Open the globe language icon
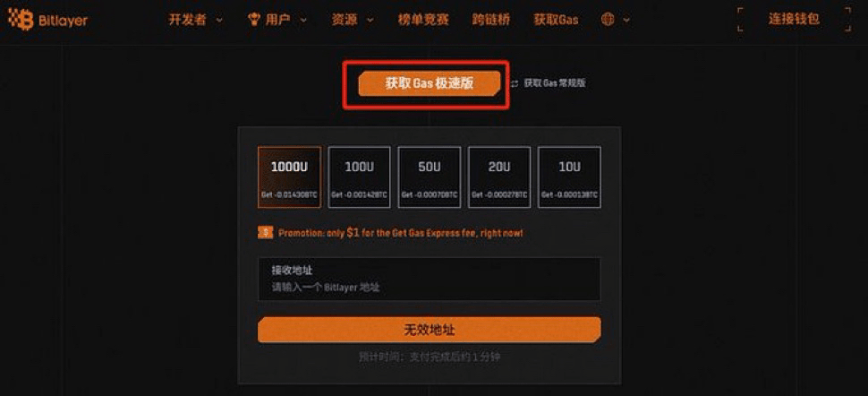 coord(608,20)
